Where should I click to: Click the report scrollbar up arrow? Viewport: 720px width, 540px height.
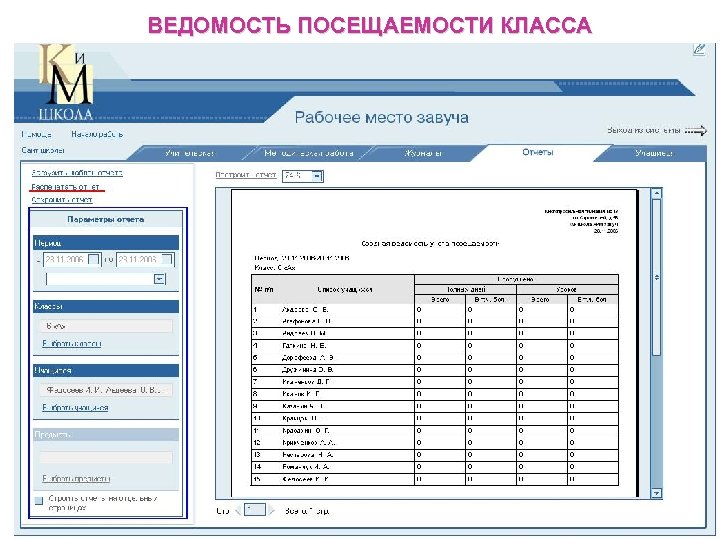pos(657,193)
